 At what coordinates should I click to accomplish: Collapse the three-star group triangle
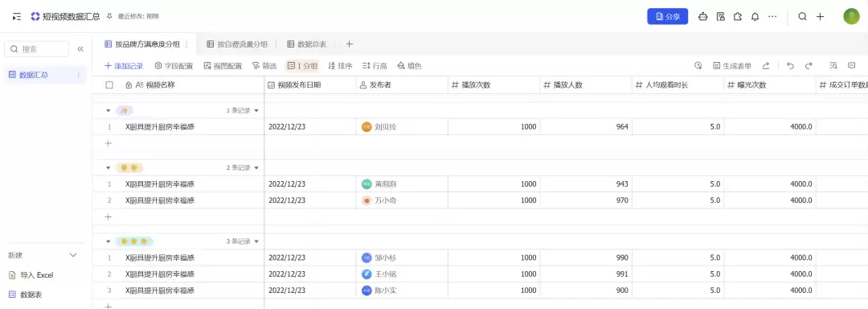pyautogui.click(x=108, y=241)
